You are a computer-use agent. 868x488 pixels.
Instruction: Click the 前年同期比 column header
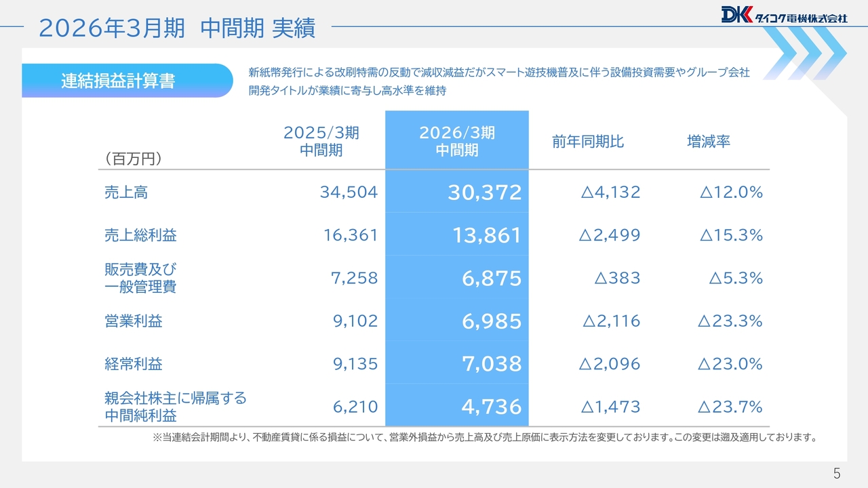pyautogui.click(x=587, y=142)
